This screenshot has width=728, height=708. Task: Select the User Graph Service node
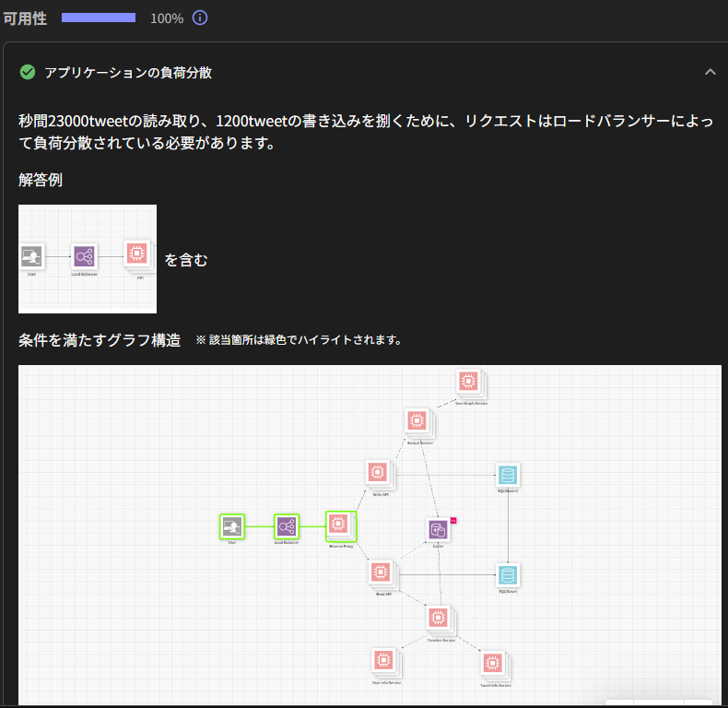[x=469, y=383]
